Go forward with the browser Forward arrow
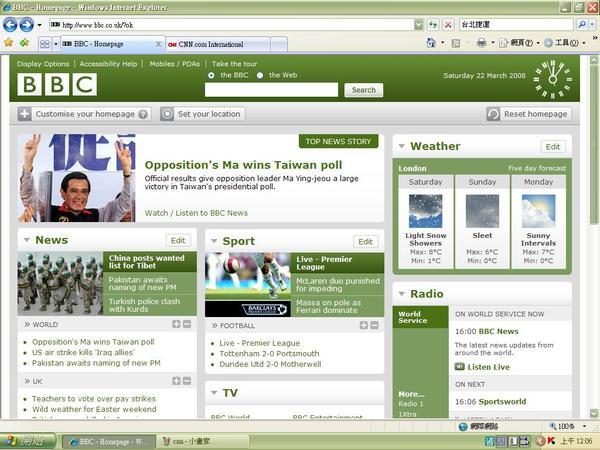 [26, 25]
